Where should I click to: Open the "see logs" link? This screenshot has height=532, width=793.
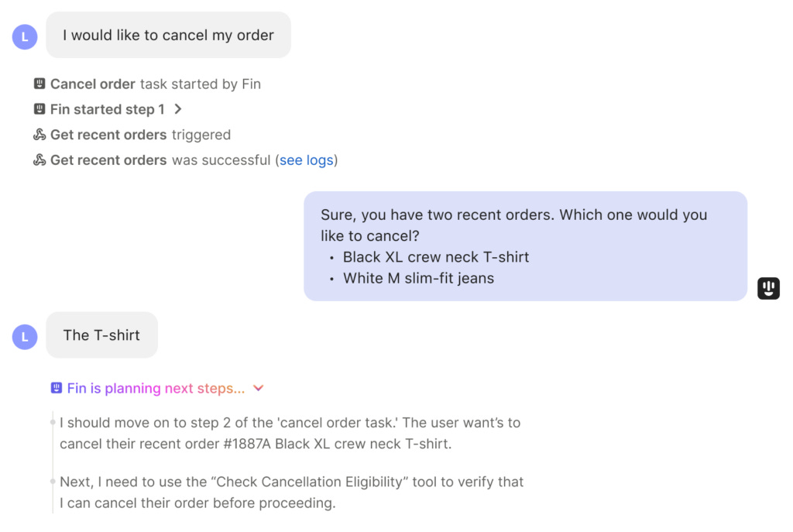coord(307,160)
